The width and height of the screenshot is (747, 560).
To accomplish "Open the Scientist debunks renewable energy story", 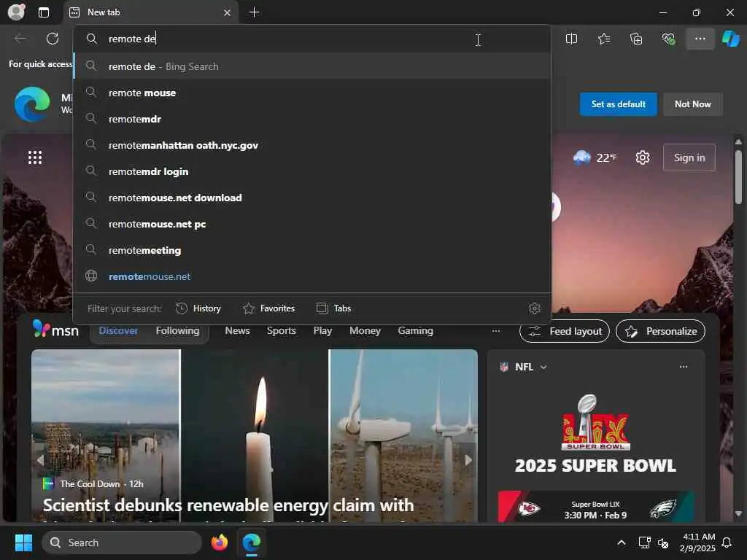I will (x=228, y=505).
